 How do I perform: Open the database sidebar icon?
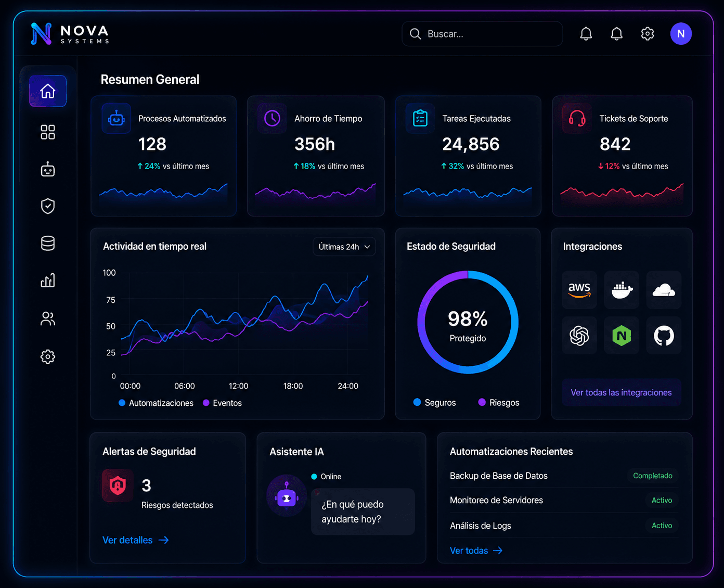(x=48, y=243)
